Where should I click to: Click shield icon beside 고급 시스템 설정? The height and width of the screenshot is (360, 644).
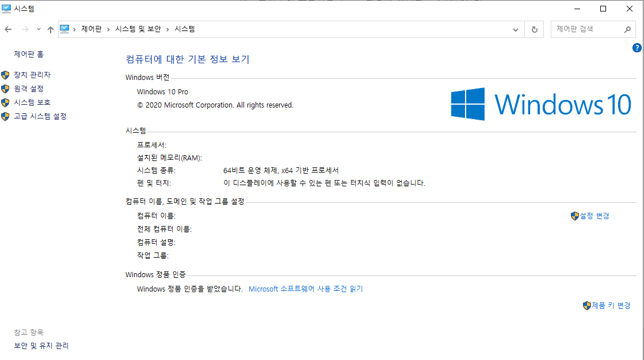(x=5, y=117)
